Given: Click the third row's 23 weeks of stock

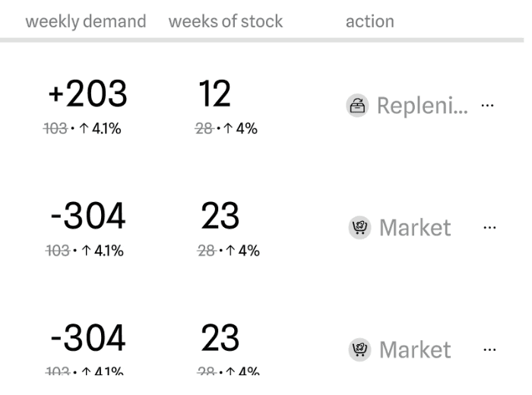Looking at the screenshot, I should [220, 338].
